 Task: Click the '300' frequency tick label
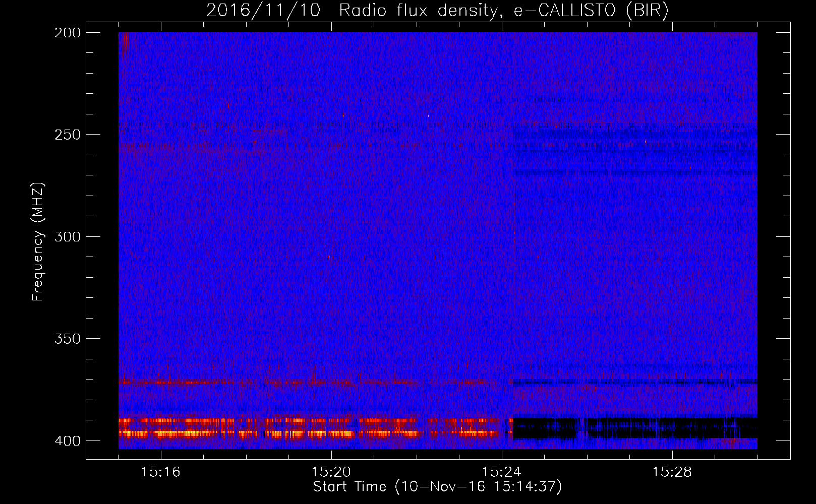pos(68,236)
